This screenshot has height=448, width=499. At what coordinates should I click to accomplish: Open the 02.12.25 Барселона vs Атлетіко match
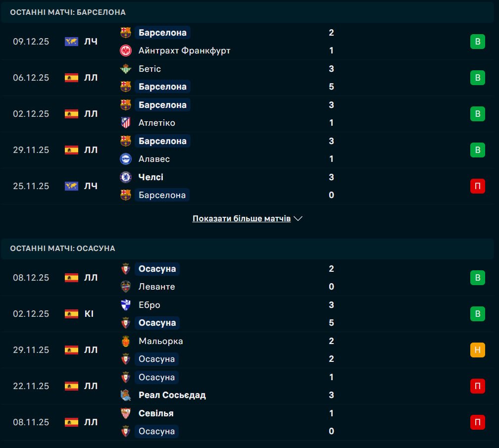tap(248, 114)
